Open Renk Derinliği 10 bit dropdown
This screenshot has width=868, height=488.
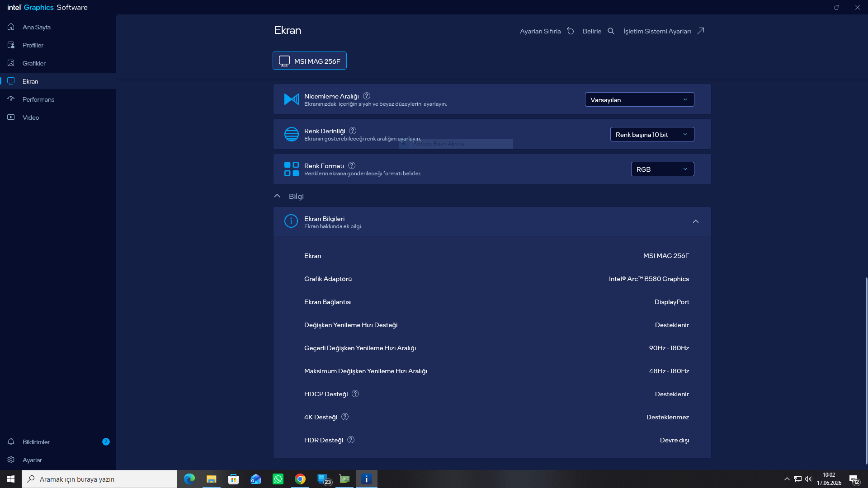(x=652, y=134)
